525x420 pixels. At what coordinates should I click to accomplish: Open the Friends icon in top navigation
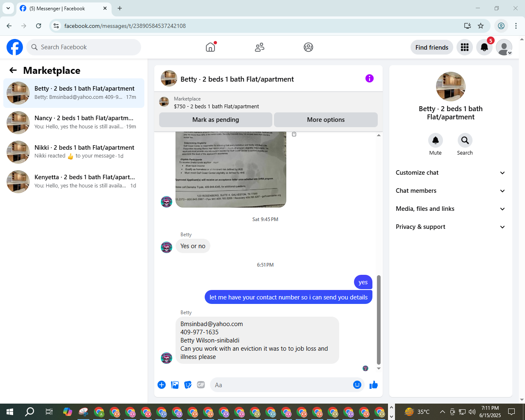point(260,47)
